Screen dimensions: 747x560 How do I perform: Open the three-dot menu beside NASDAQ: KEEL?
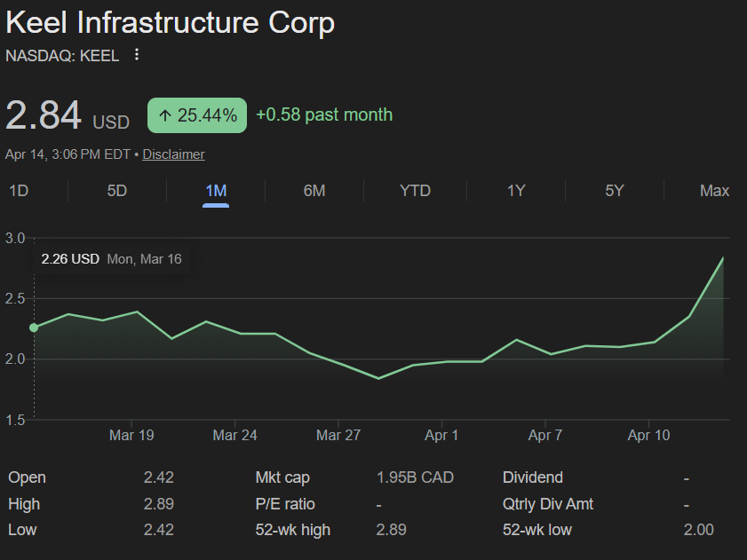click(137, 55)
